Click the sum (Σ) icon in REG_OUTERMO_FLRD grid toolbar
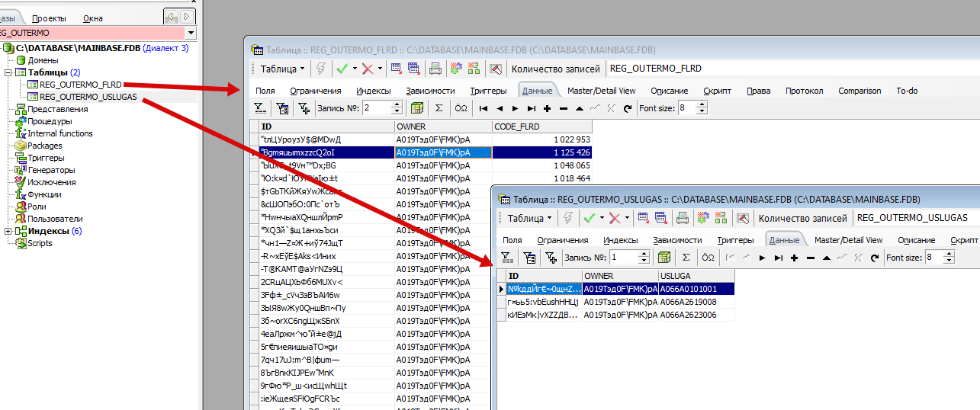Image resolution: width=980 pixels, height=410 pixels. pos(439,108)
